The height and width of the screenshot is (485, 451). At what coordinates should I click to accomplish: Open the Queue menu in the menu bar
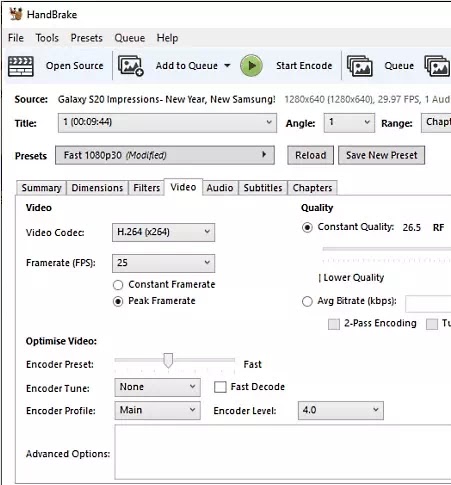(129, 38)
